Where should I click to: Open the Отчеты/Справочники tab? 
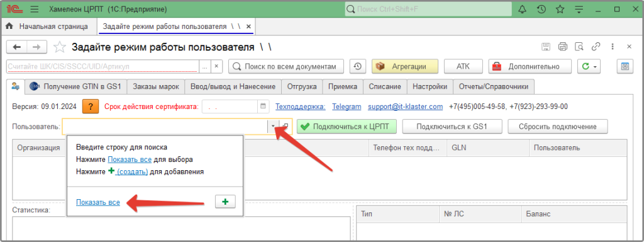click(494, 87)
